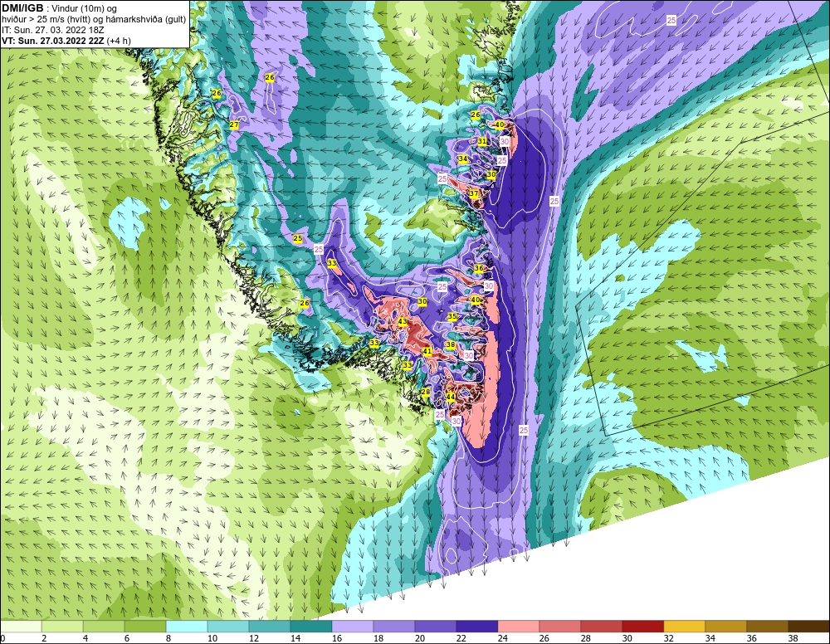830x644 pixels.
Task: Click the legend scale number 0
Action: click(2, 638)
